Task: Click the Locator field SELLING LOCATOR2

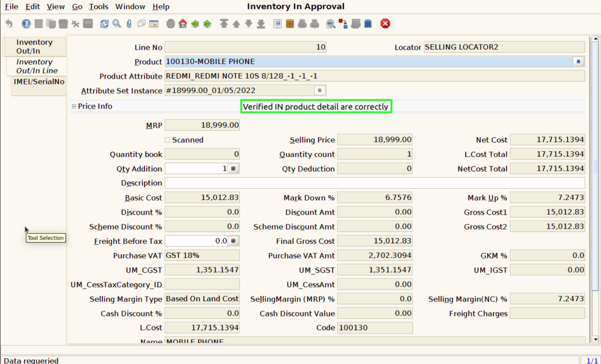Action: (x=504, y=47)
